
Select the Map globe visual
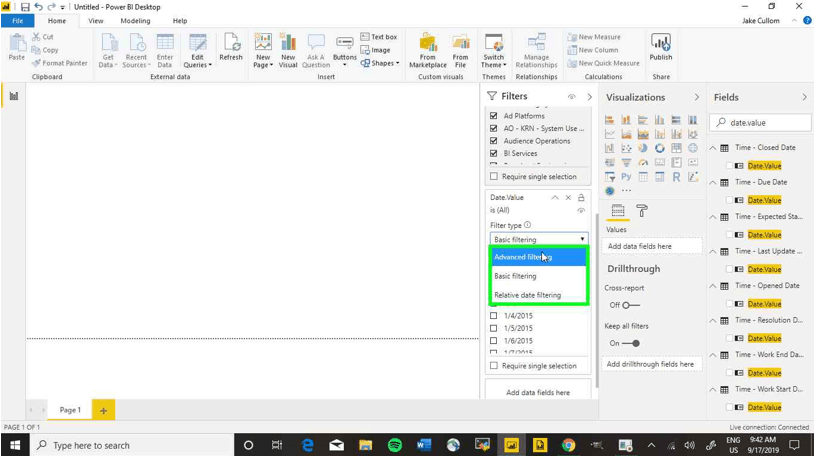(x=693, y=148)
